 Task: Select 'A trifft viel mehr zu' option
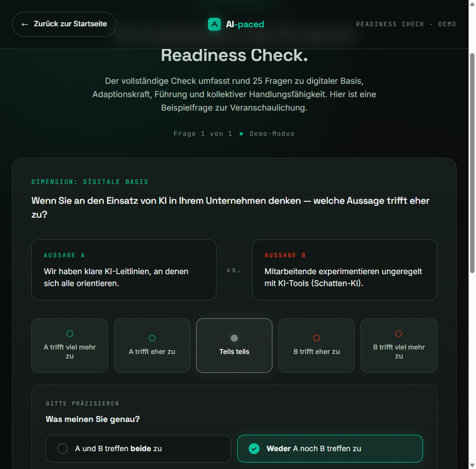(x=69, y=346)
